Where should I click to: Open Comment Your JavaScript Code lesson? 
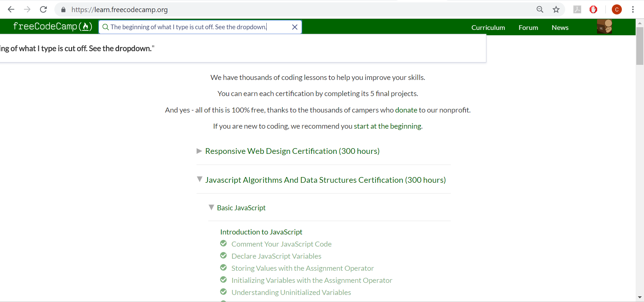tap(281, 244)
